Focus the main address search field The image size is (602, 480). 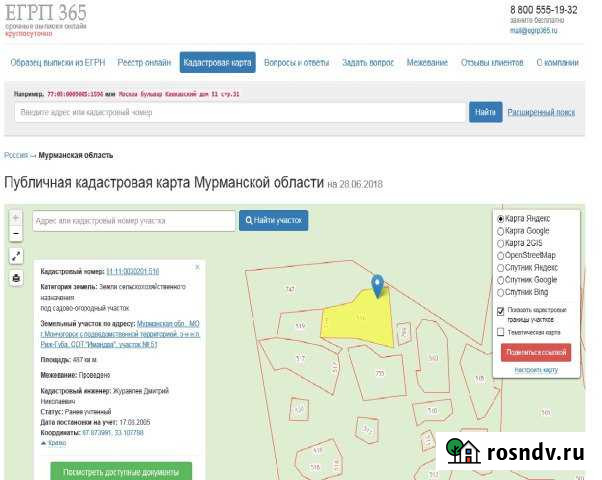tap(240, 113)
